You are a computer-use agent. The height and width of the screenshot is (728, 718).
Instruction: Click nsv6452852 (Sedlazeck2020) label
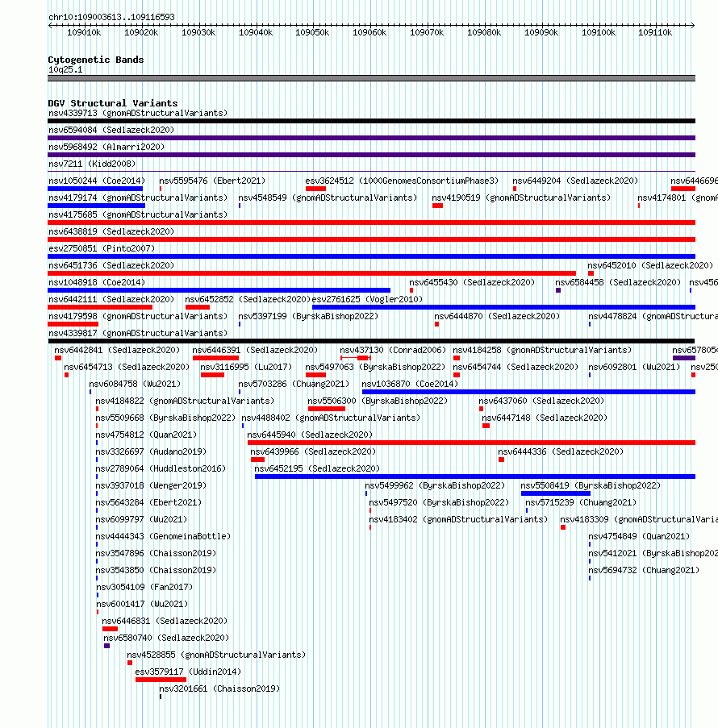pyautogui.click(x=248, y=299)
